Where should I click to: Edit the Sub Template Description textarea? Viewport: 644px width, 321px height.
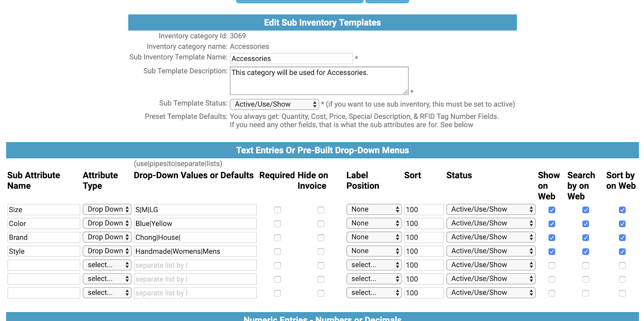(x=319, y=81)
